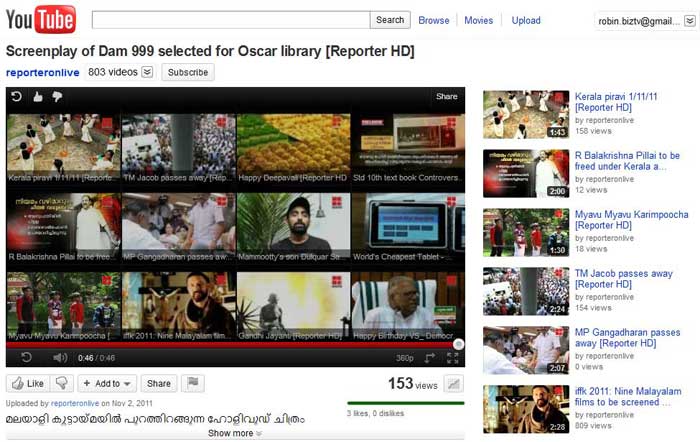700x442 pixels.
Task: Click the replay button in player controls
Action: pyautogui.click(x=27, y=357)
